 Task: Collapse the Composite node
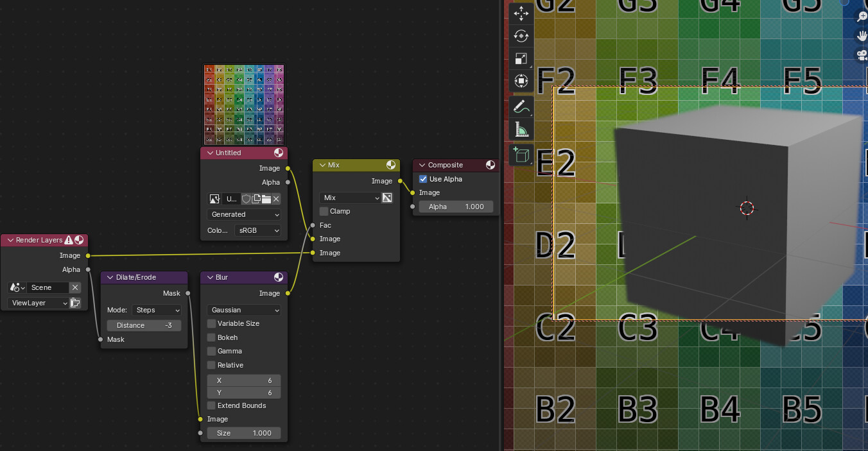coord(422,165)
